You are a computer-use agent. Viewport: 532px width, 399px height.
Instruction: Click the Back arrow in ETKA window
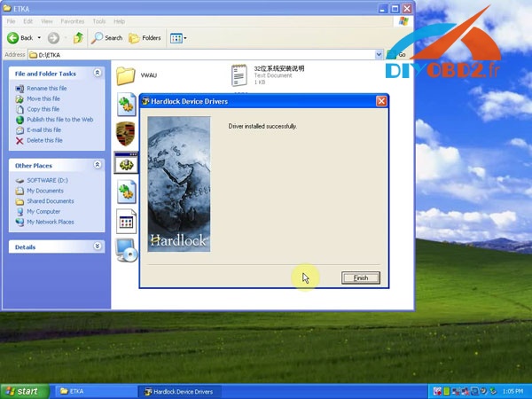tap(20, 38)
